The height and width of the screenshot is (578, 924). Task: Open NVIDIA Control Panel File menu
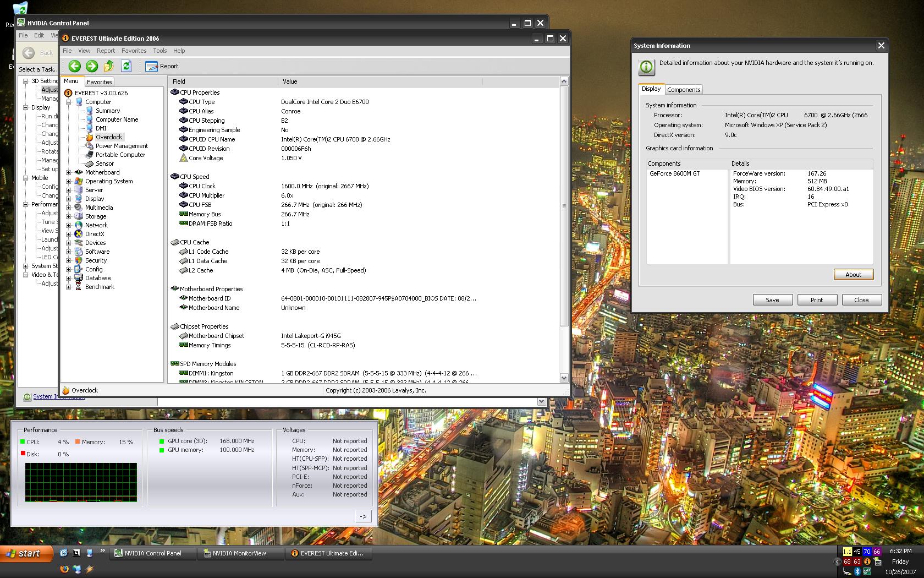coord(24,35)
